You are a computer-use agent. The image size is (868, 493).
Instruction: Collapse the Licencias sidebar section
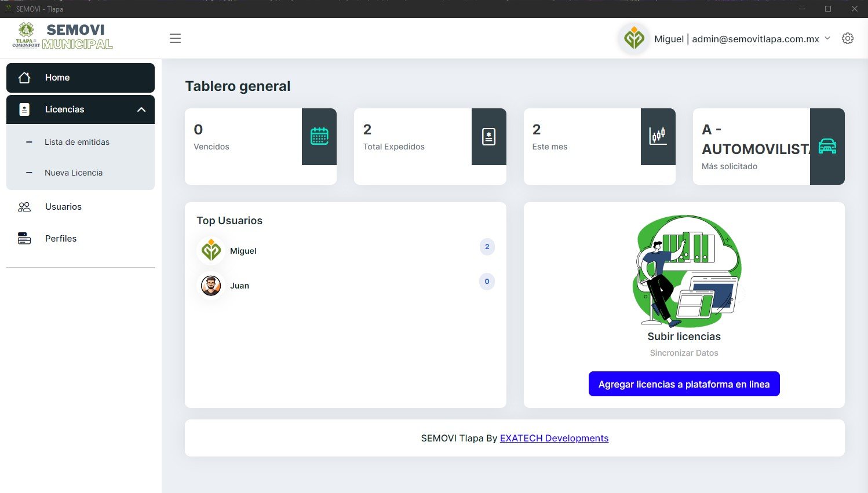coord(141,109)
